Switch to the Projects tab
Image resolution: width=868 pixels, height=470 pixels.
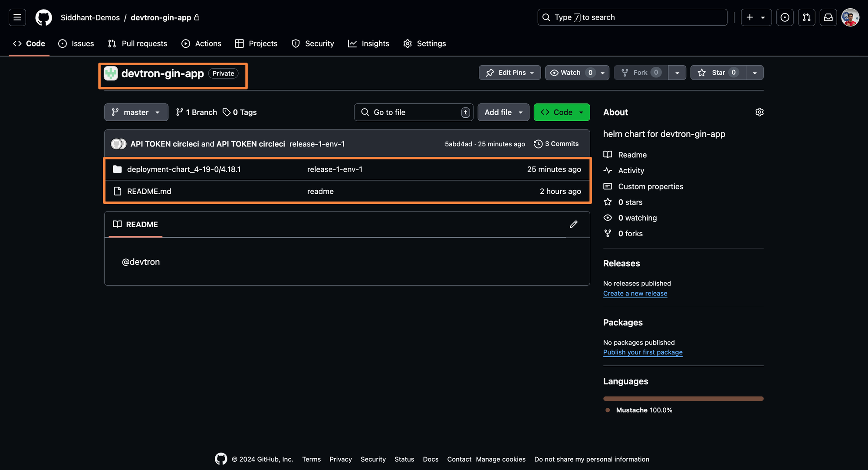click(x=256, y=43)
